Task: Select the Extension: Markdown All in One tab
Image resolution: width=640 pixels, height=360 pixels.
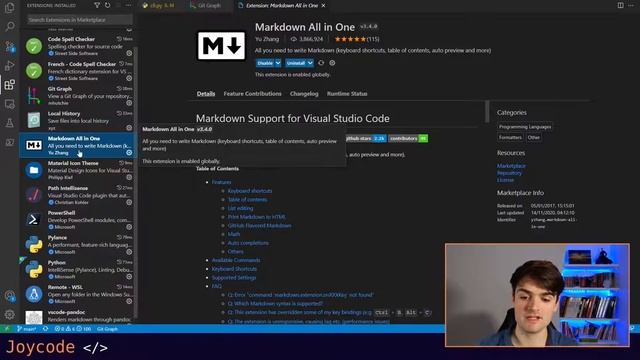Action: (282, 5)
